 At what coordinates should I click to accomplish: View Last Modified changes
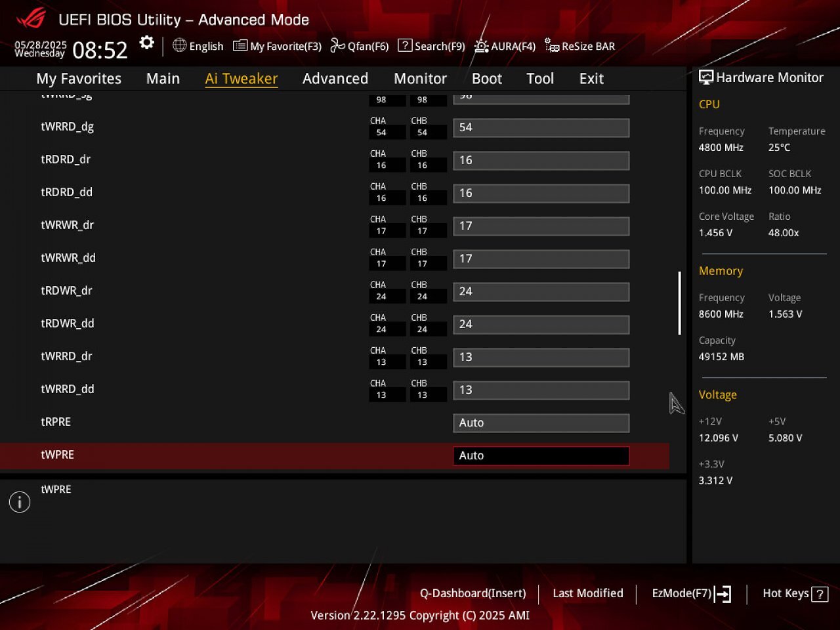[588, 593]
